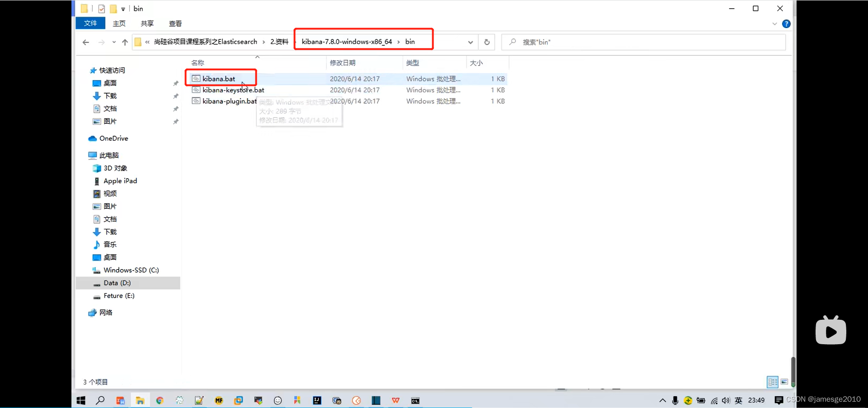
Task: Open the Windows Start menu
Action: point(81,401)
